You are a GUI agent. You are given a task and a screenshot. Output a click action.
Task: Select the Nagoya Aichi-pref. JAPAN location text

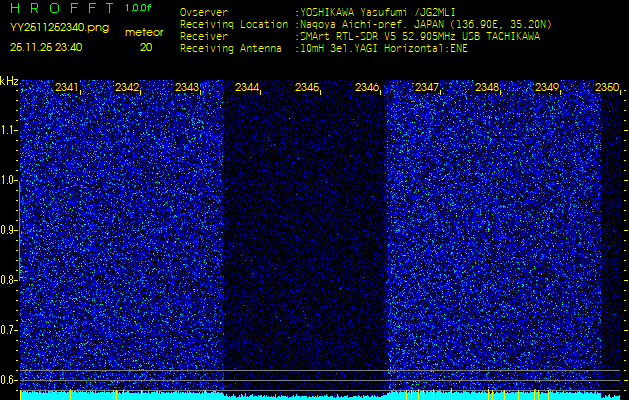[x=426, y=24]
